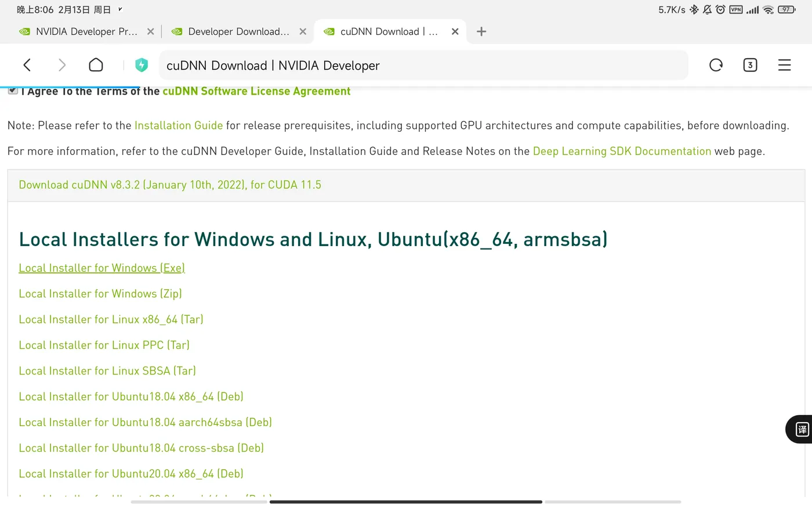
Task: Close the NVIDIA Developer Program tab
Action: tap(151, 31)
